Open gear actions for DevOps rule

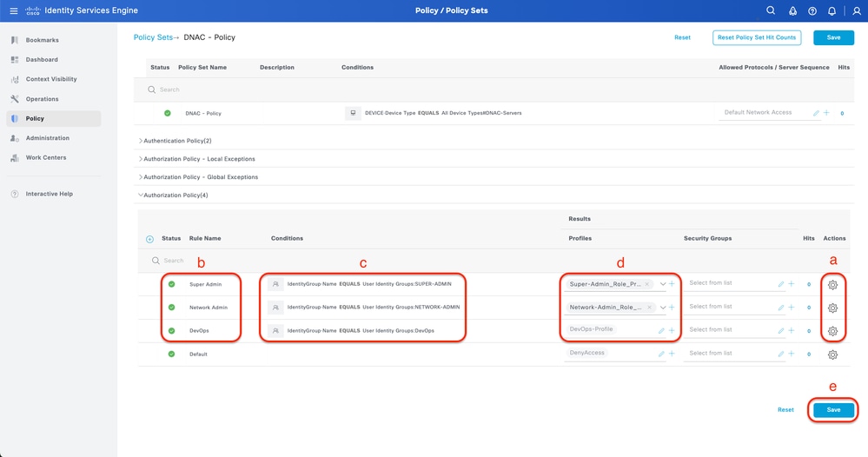(x=832, y=331)
